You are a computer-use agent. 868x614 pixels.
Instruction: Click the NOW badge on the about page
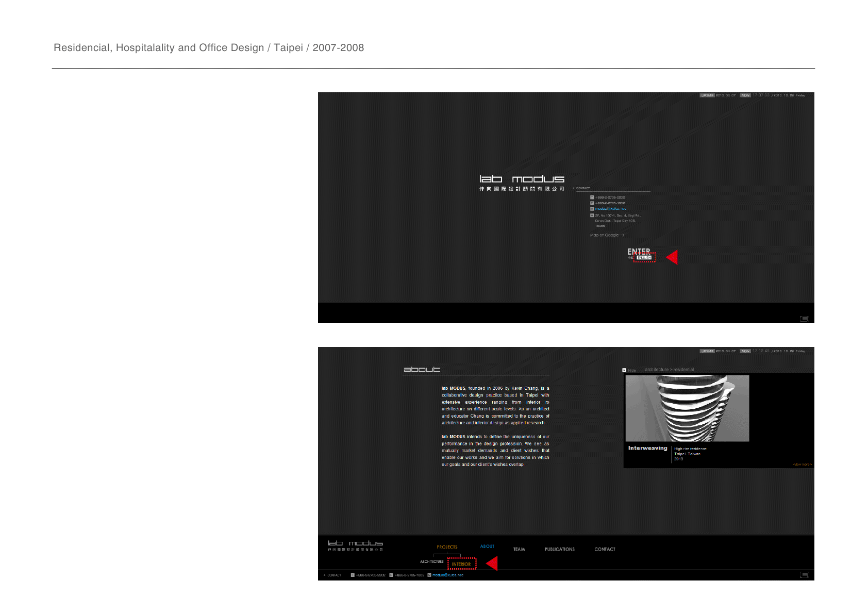pyautogui.click(x=745, y=351)
